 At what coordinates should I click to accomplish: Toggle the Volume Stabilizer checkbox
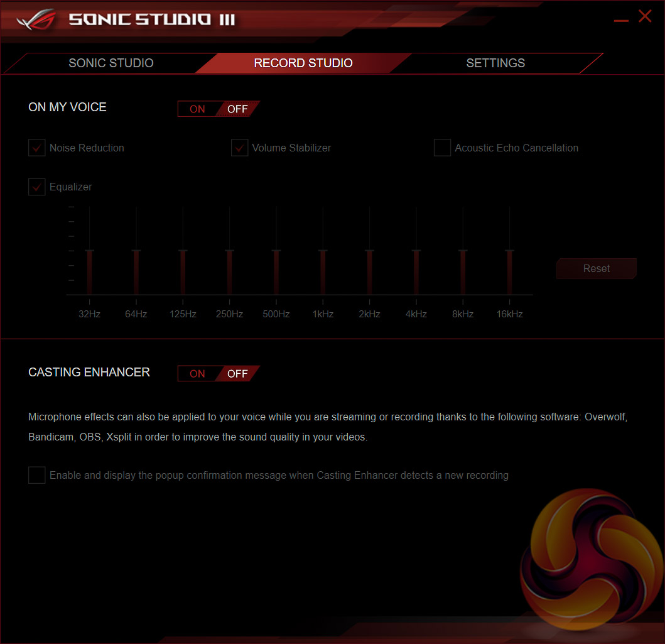click(x=240, y=148)
